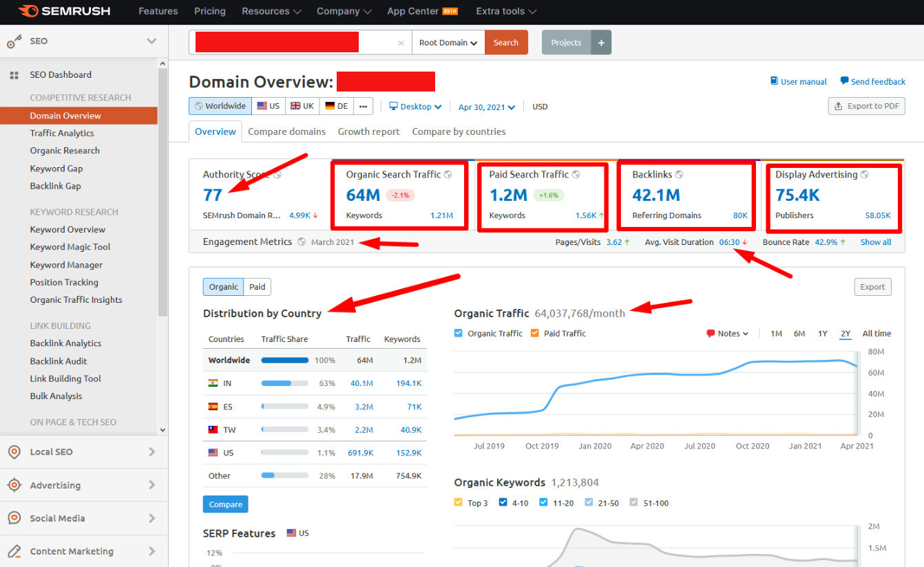
Task: Open the Features menu item
Action: 158,12
